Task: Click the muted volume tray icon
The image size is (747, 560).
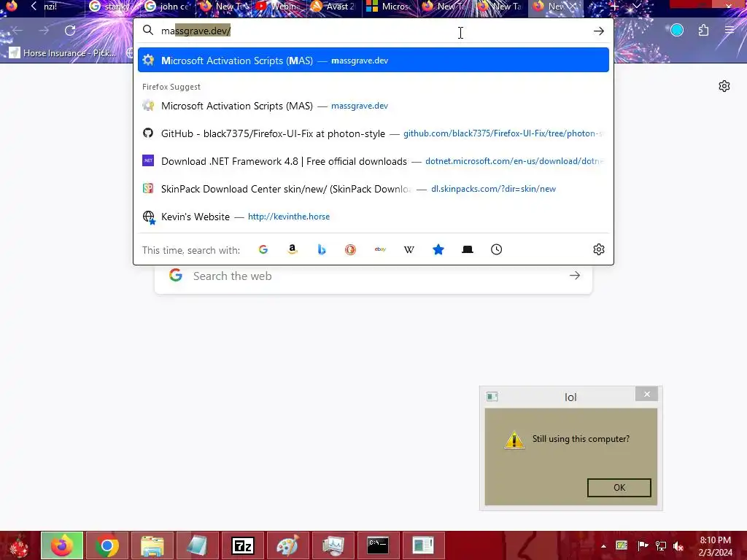Action: tap(678, 545)
